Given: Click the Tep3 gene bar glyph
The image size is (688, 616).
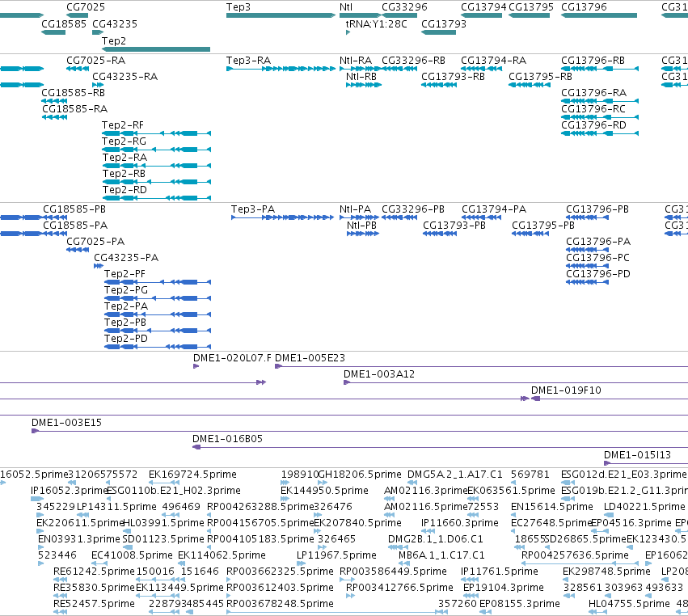Looking at the screenshot, I should [x=281, y=15].
